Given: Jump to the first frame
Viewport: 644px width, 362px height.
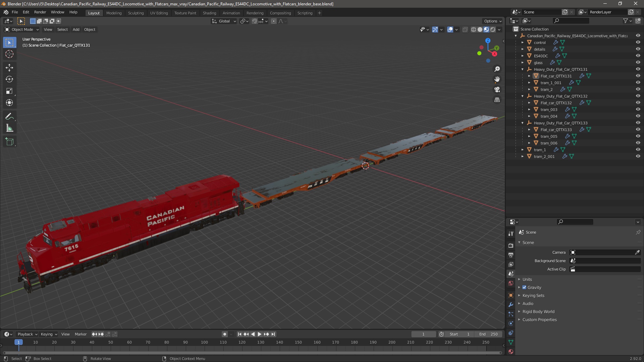Looking at the screenshot, I should pyautogui.click(x=239, y=334).
